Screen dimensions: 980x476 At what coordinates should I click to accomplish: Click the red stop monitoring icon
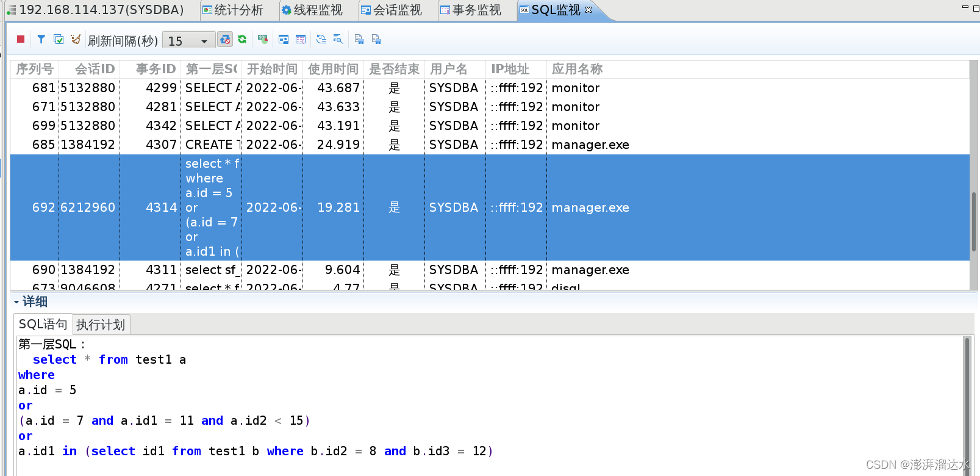tap(21, 40)
